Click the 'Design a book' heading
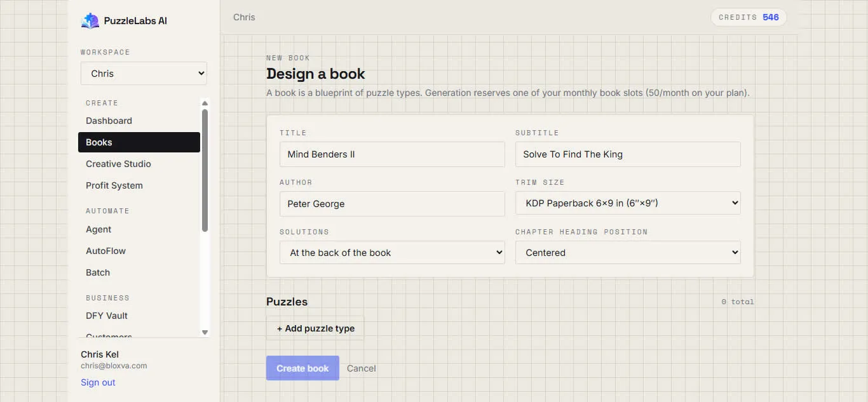Viewport: 868px width, 402px height. click(x=316, y=74)
